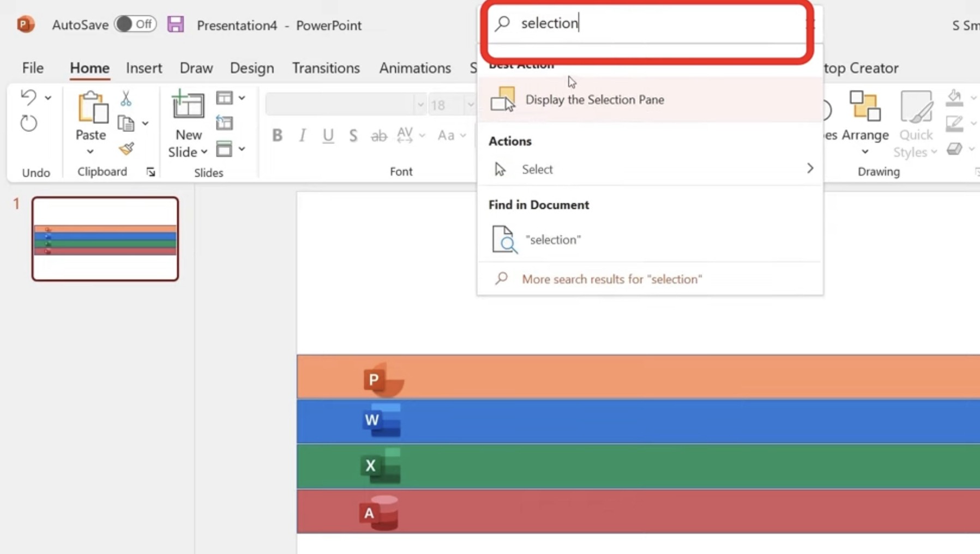
Task: Expand the Layout dropdown arrow
Action: click(x=242, y=98)
